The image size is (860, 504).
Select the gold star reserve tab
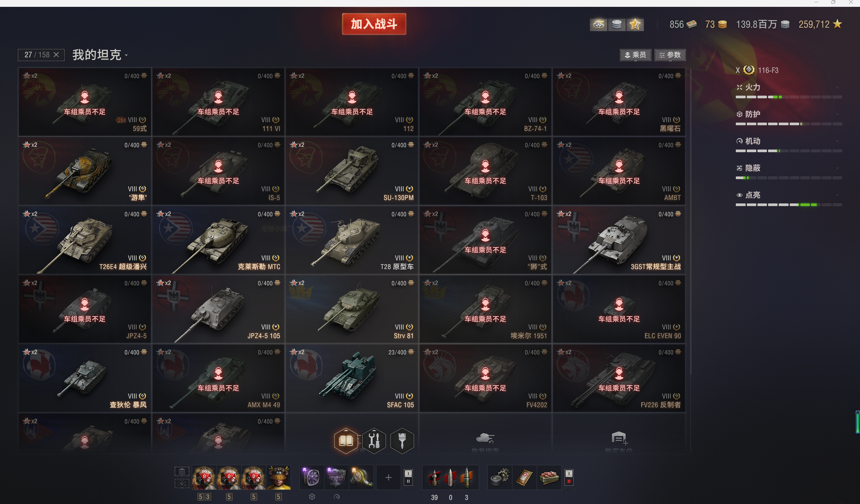click(635, 25)
